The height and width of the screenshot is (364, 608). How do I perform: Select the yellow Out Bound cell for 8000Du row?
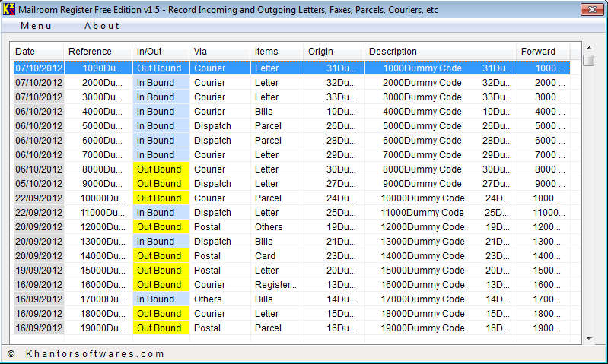pyautogui.click(x=159, y=169)
